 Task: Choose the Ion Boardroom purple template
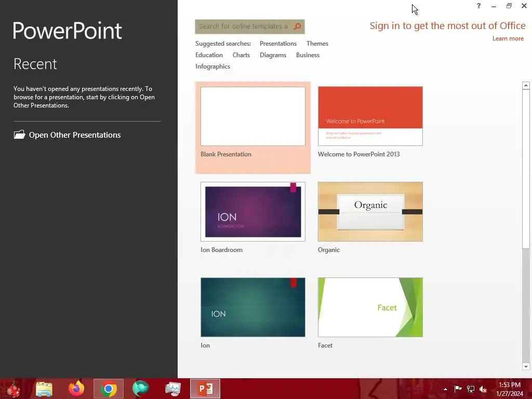pyautogui.click(x=253, y=212)
